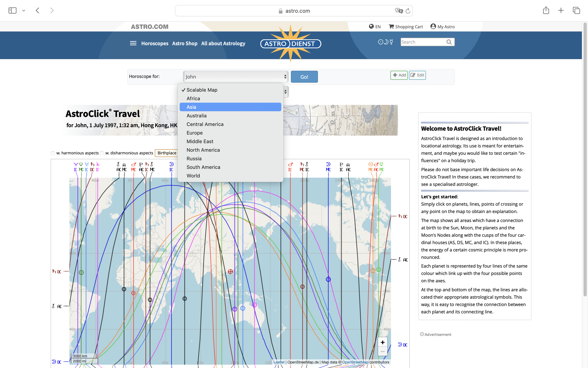The width and height of the screenshot is (588, 368).
Task: Go back to the previous page
Action: click(x=37, y=10)
